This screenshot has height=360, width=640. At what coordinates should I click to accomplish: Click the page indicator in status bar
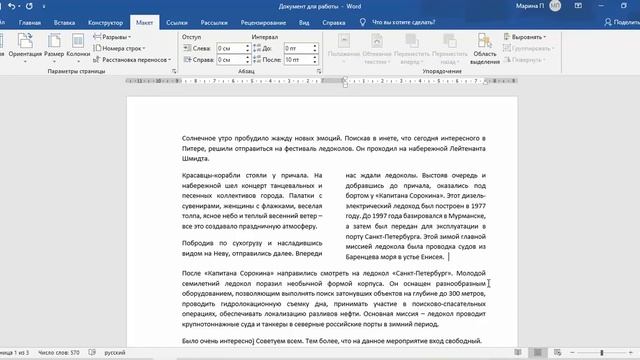[x=15, y=352]
